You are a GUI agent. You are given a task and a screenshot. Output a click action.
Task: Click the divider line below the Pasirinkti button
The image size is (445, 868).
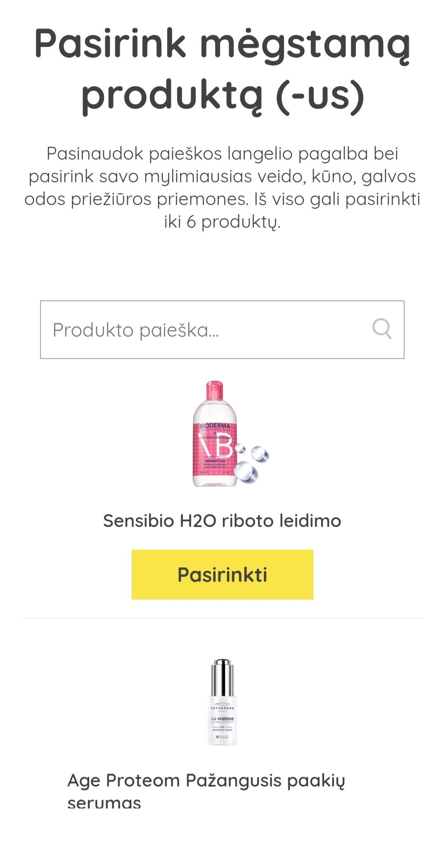pos(222,618)
